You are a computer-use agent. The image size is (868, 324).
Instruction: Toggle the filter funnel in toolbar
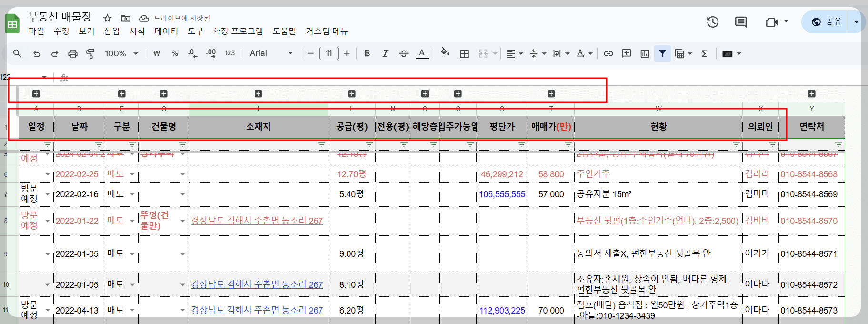click(x=663, y=53)
